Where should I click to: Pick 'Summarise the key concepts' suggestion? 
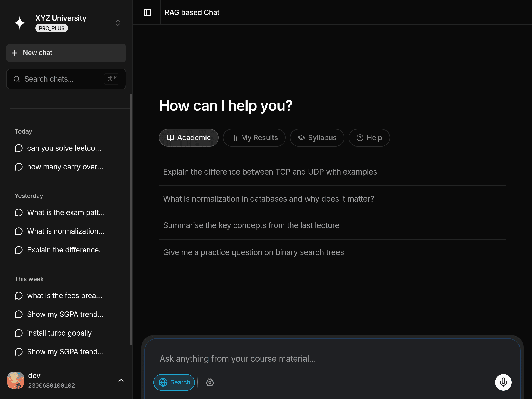[x=332, y=225]
